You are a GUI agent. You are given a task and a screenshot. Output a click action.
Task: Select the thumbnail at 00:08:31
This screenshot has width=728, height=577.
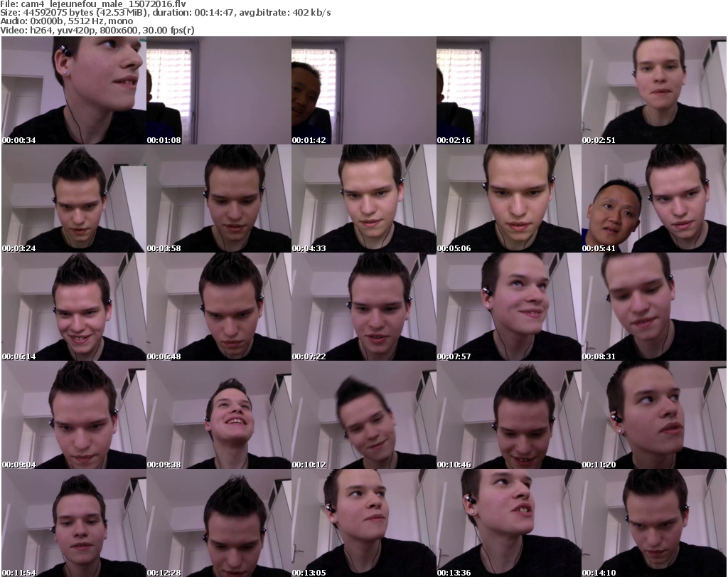654,307
